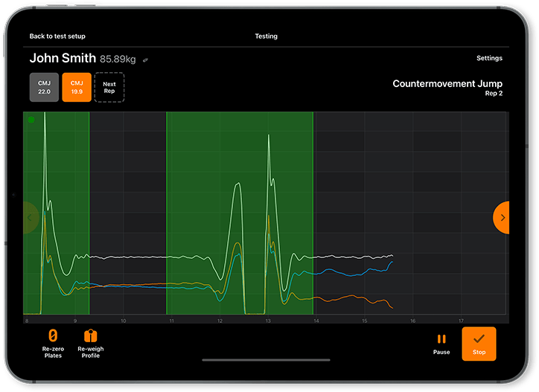Click the Countermovement Jump title

(447, 84)
